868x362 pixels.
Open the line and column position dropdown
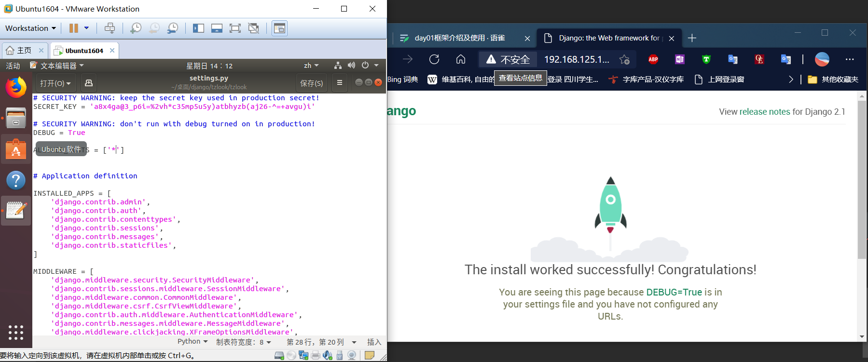(322, 342)
